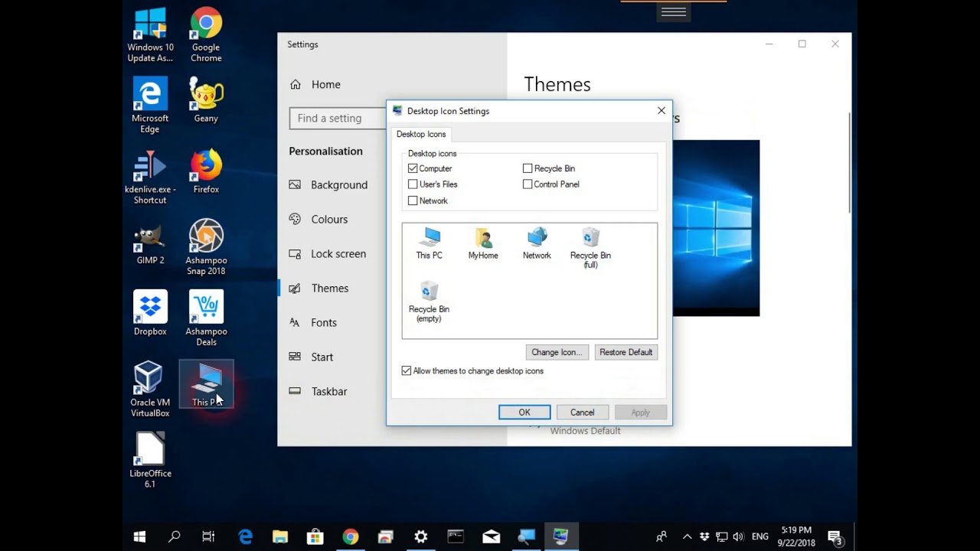Click the ENG language indicator
The image size is (980, 551).
coord(760,537)
